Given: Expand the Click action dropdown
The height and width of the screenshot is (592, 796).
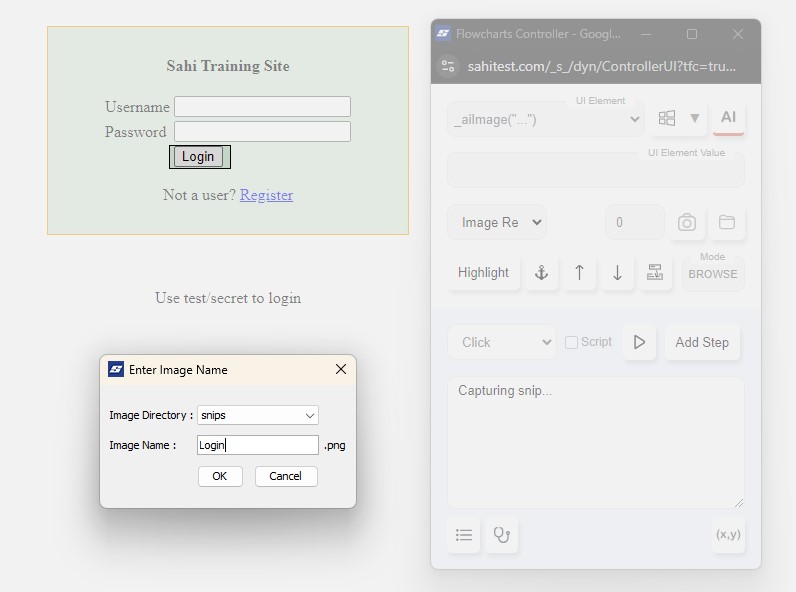Looking at the screenshot, I should pos(501,342).
